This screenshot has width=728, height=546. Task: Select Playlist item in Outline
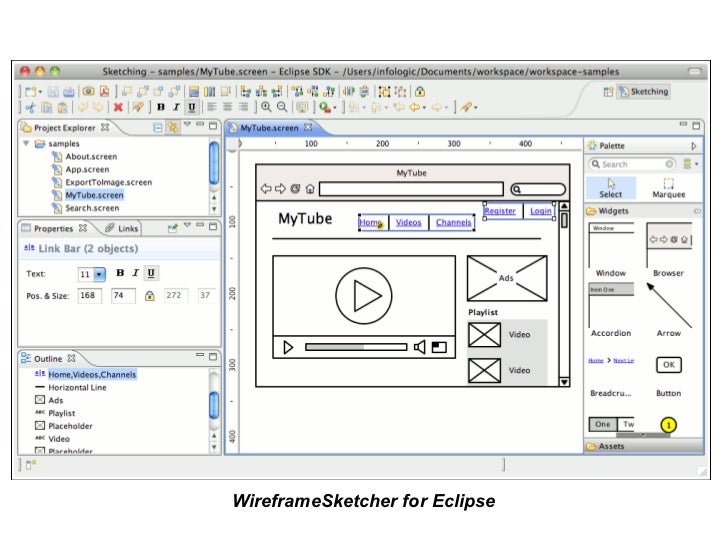tap(62, 413)
